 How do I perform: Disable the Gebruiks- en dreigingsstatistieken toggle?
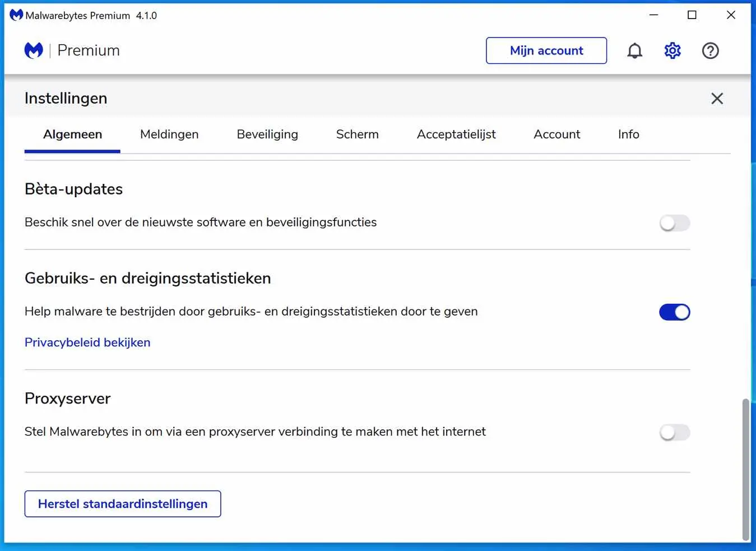pyautogui.click(x=674, y=312)
